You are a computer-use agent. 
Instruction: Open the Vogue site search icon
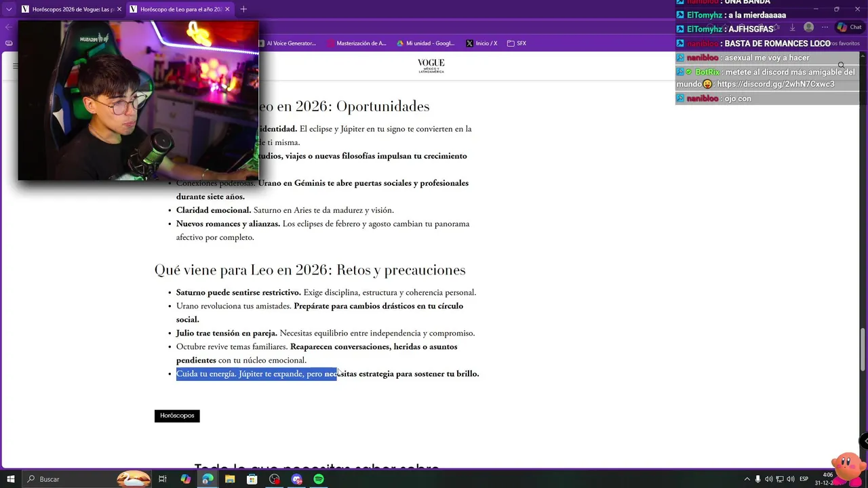pos(841,66)
